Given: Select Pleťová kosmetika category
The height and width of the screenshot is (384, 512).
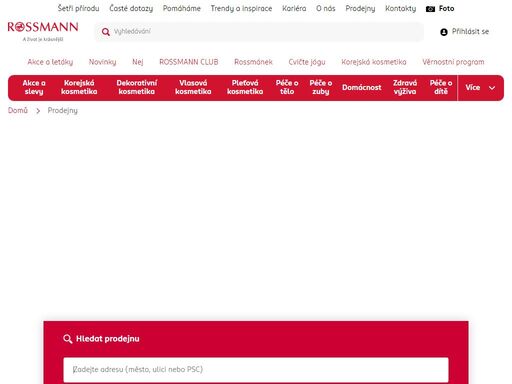Looking at the screenshot, I should (x=245, y=87).
